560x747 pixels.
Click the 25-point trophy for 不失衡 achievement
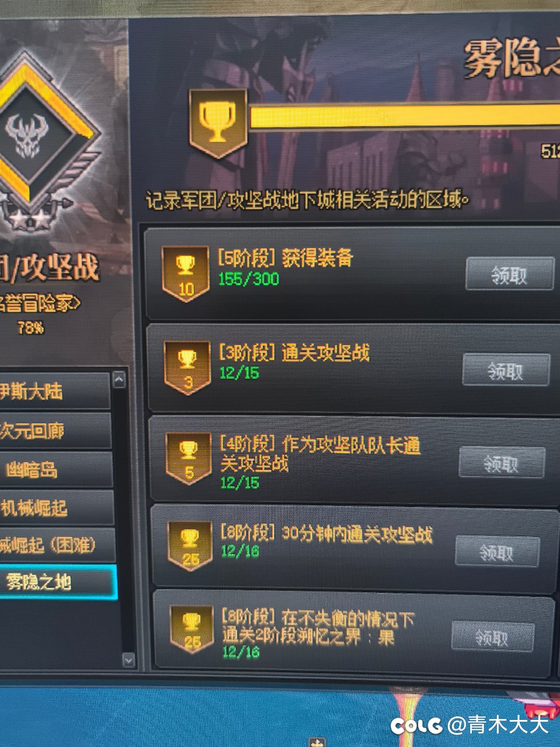pos(191,629)
